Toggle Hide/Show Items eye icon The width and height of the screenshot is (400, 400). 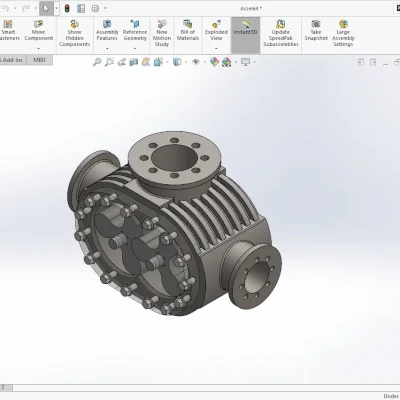196,62
